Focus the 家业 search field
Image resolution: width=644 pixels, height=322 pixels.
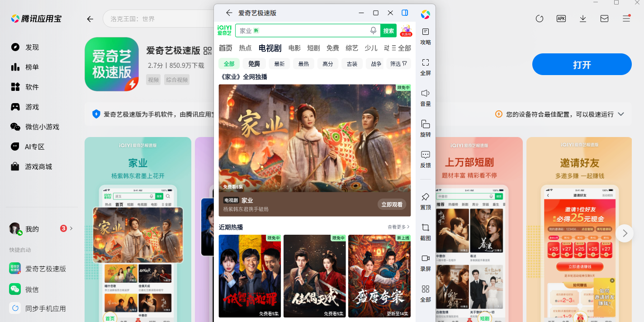pyautogui.click(x=308, y=30)
